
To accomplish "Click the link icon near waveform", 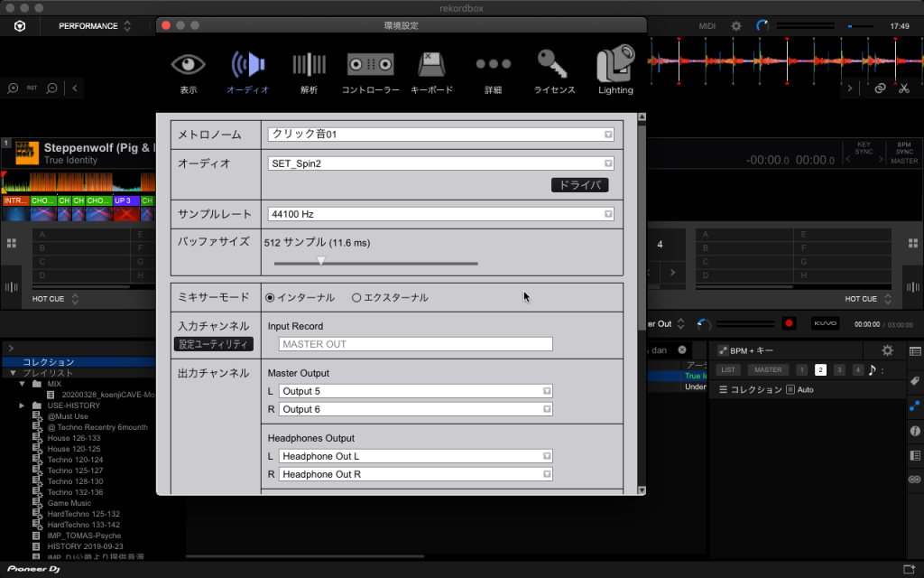I will tap(880, 89).
